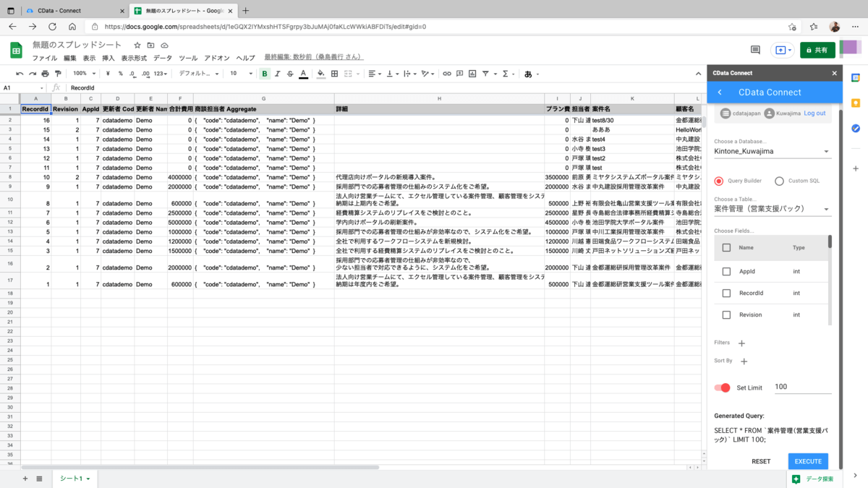
Task: Toggle the Set Limit switch
Action: [723, 388]
